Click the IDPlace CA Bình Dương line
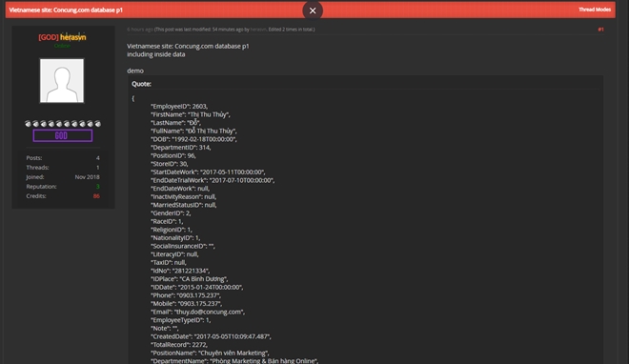The height and width of the screenshot is (364, 629). [190, 279]
